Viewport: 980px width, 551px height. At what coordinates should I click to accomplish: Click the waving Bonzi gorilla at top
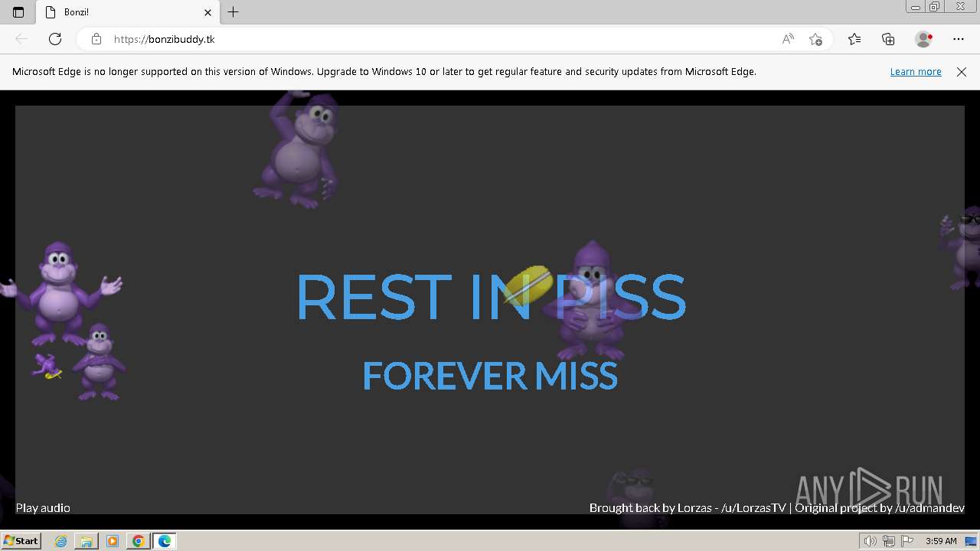point(297,149)
